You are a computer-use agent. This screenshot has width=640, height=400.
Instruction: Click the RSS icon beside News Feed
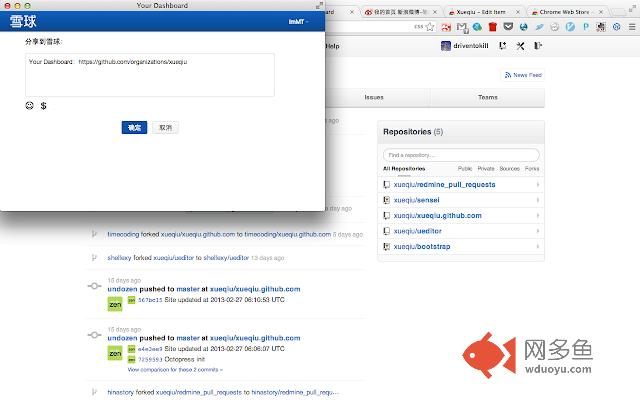[508, 75]
